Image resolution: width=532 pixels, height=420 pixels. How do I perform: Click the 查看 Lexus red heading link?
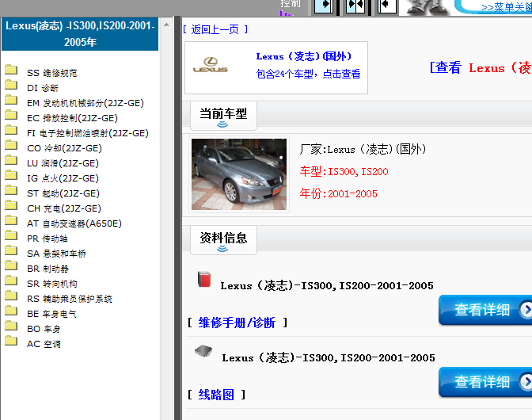coord(481,67)
